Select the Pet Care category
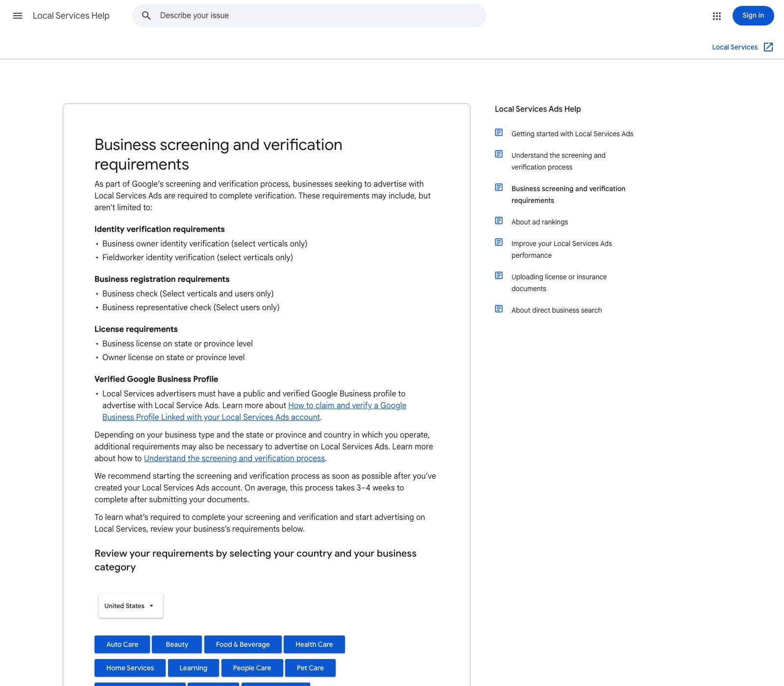Screen dimensions: 784x686 [310, 668]
